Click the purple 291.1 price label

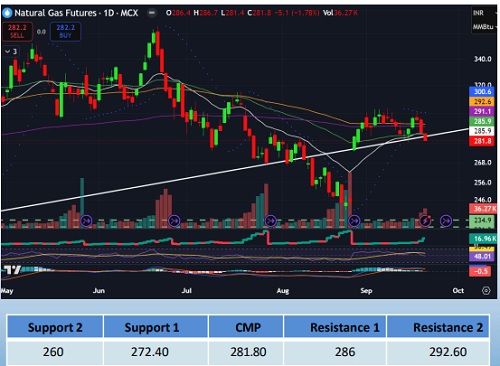pyautogui.click(x=482, y=111)
